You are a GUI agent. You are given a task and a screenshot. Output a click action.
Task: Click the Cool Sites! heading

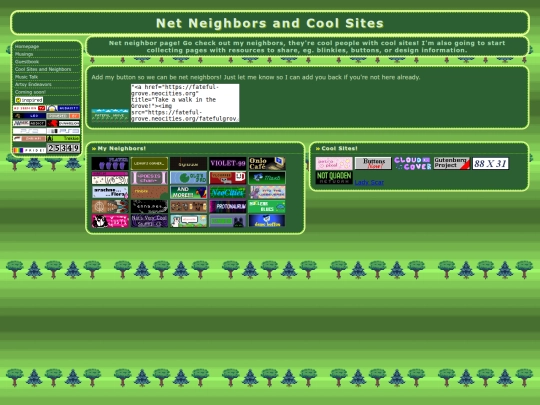[339, 148]
